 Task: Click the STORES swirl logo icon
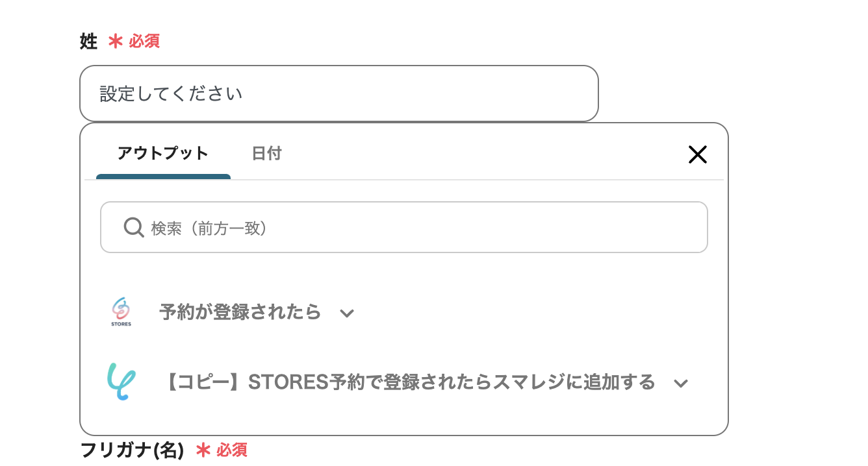click(121, 308)
